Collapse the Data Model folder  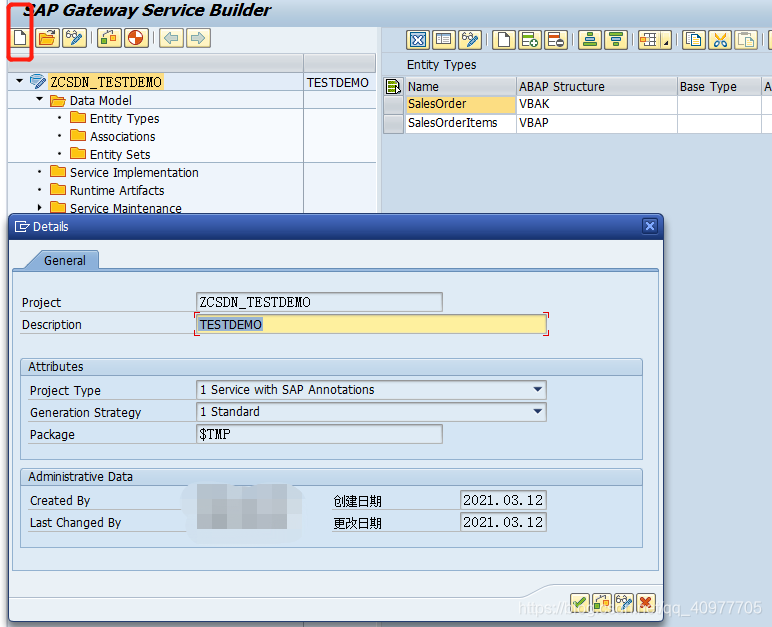tap(39, 99)
